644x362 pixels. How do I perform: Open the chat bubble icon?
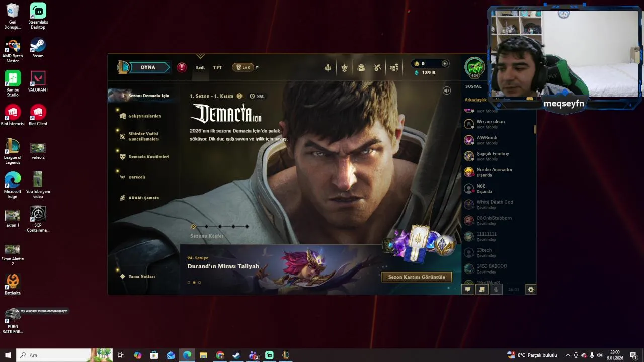click(468, 289)
